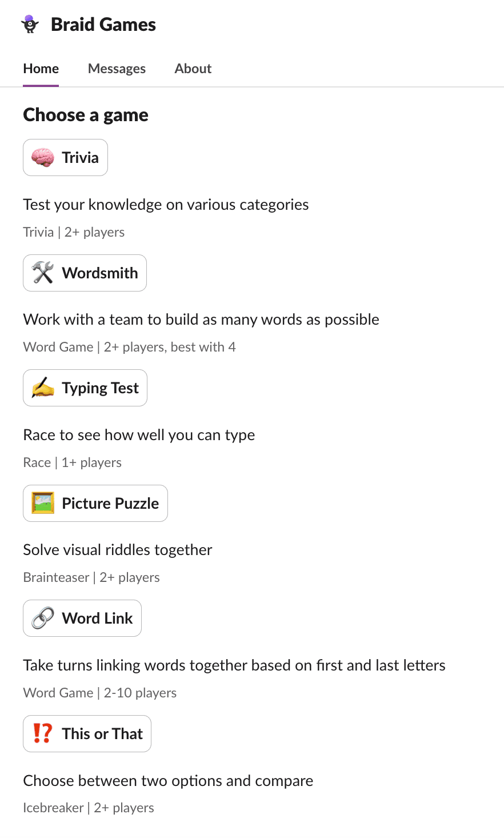Click the brain emoji icon for Trivia

click(x=43, y=158)
